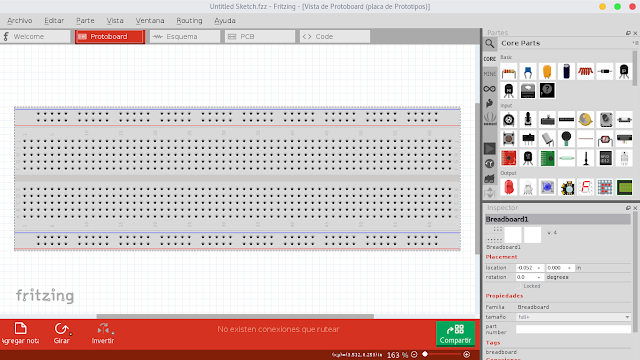This screenshot has height=360, width=640.
Task: Select the mystery part with question mark
Action: coord(547,91)
